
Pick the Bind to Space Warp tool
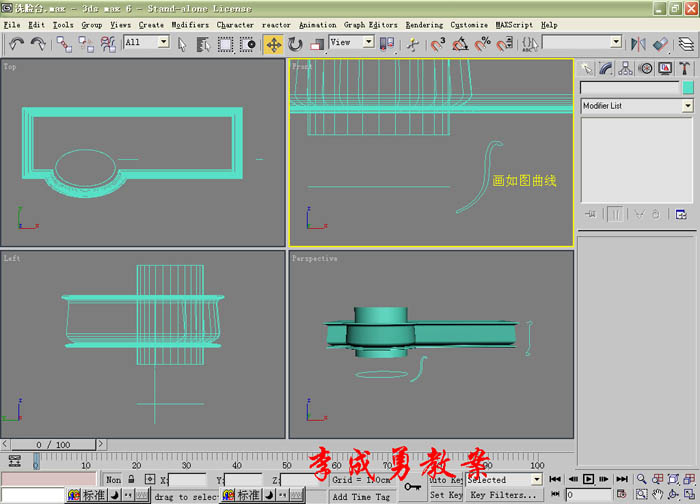pos(108,44)
